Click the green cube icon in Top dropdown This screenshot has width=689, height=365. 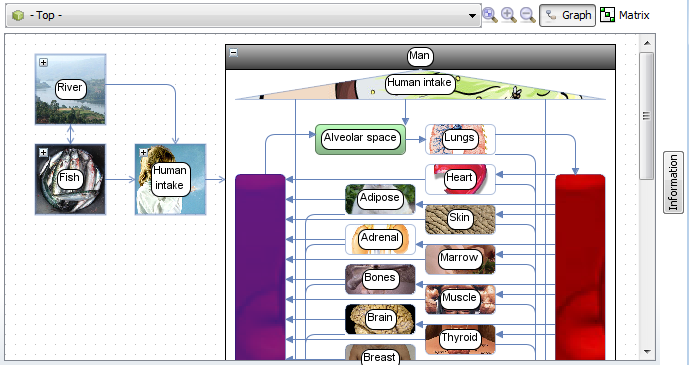coord(18,15)
